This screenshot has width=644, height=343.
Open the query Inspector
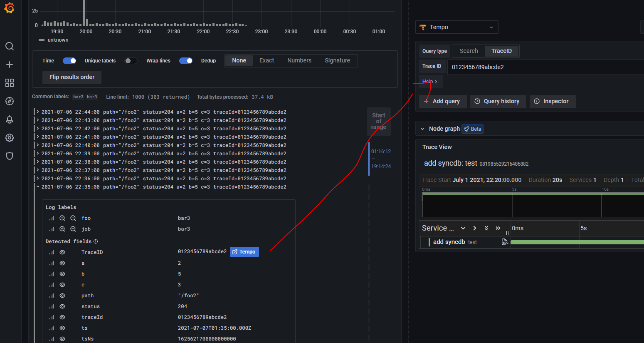553,102
